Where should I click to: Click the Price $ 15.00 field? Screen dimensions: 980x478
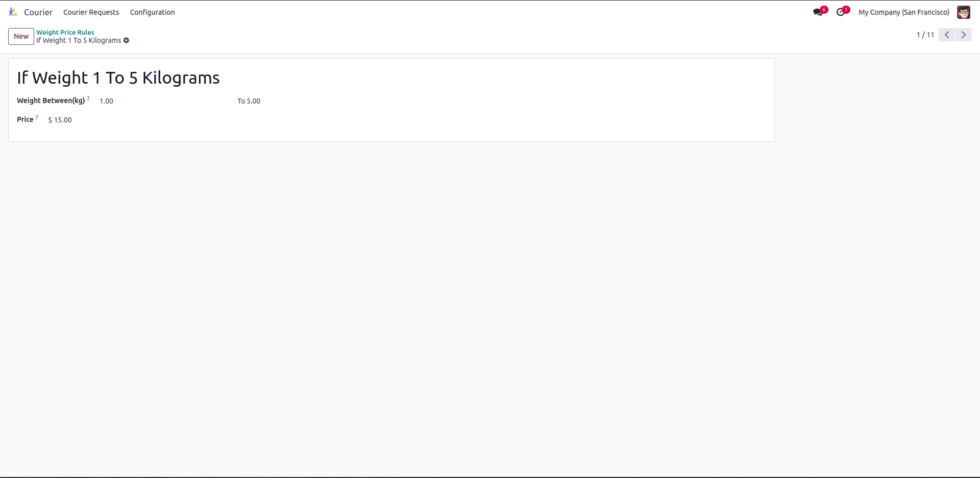(x=60, y=120)
